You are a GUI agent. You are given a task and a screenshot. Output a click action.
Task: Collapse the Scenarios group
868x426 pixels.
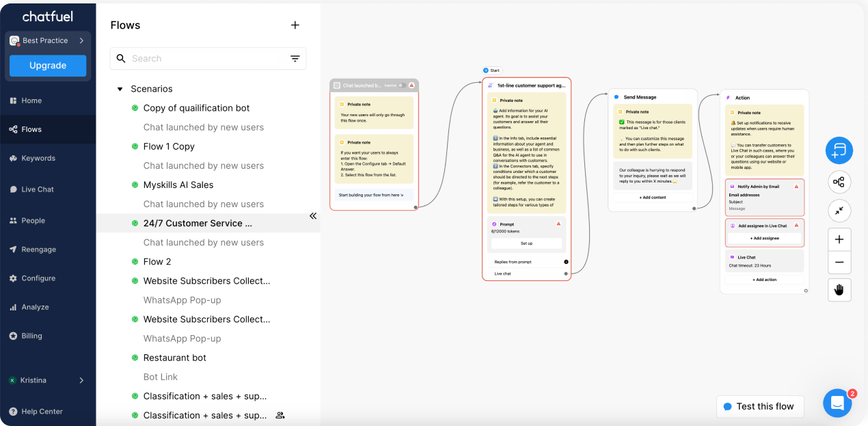click(x=120, y=88)
